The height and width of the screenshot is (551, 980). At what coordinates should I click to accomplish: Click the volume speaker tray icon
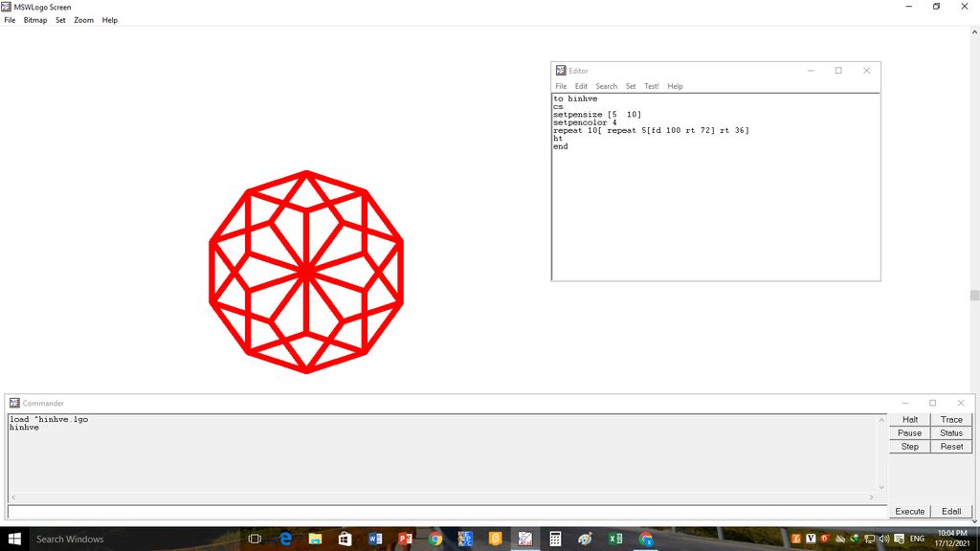tap(883, 539)
